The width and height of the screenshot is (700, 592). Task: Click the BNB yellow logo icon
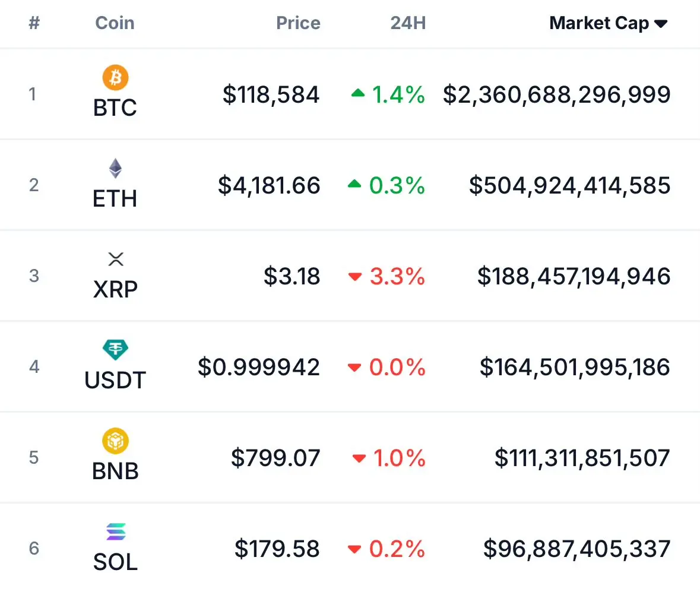pos(115,441)
